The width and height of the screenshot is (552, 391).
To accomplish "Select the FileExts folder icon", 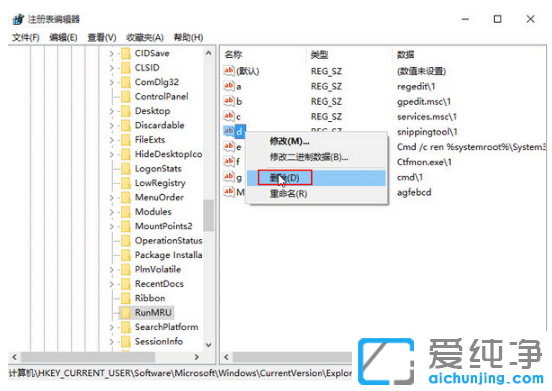I will click(x=126, y=140).
